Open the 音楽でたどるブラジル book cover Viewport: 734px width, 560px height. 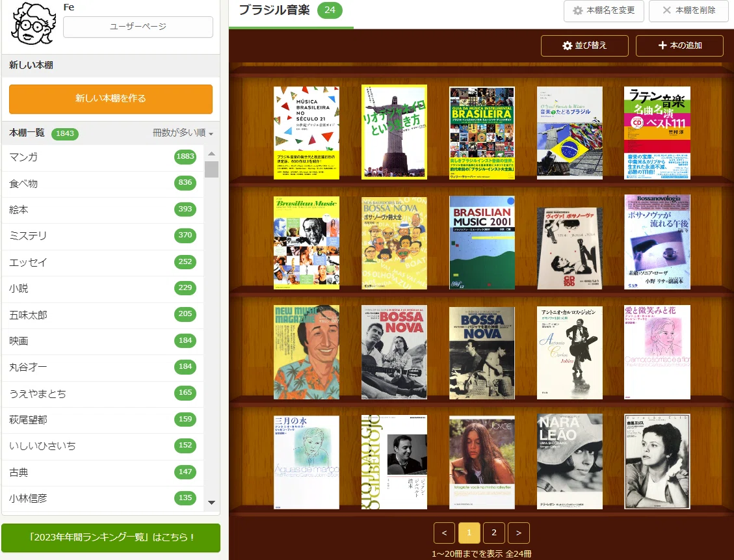coord(570,133)
